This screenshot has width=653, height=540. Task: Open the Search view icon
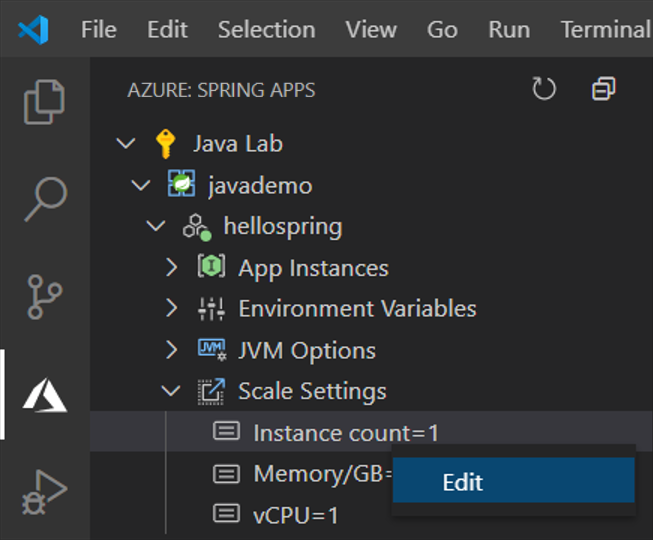click(44, 198)
